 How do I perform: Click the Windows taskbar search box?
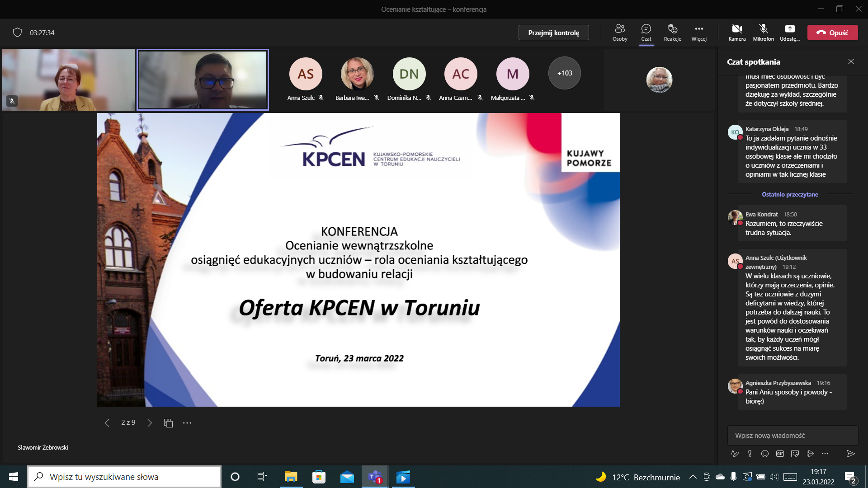coord(124,477)
